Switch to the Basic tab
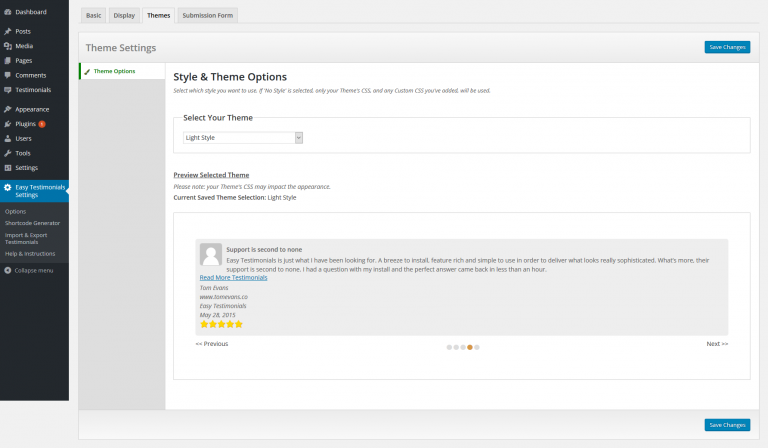This screenshot has height=448, width=768. pos(93,16)
